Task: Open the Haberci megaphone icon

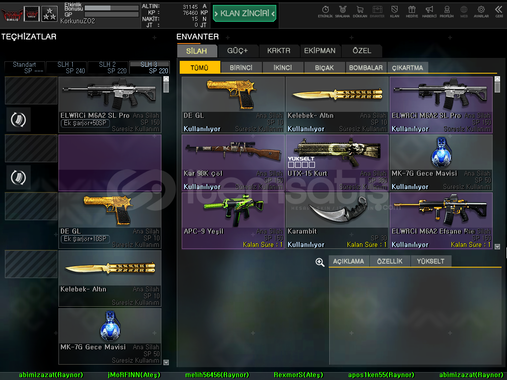Action: [x=429, y=11]
